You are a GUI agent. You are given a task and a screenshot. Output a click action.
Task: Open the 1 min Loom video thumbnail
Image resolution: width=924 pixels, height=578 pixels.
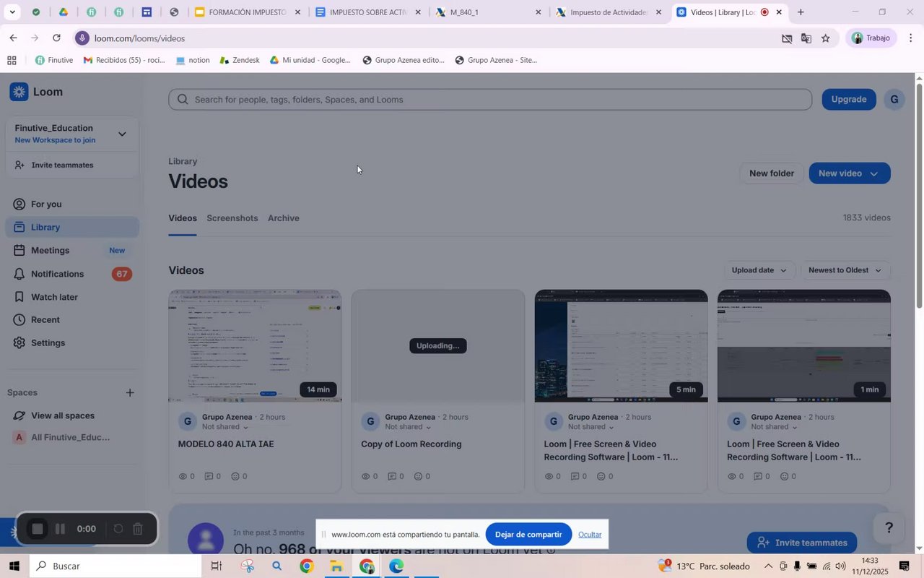click(x=804, y=345)
